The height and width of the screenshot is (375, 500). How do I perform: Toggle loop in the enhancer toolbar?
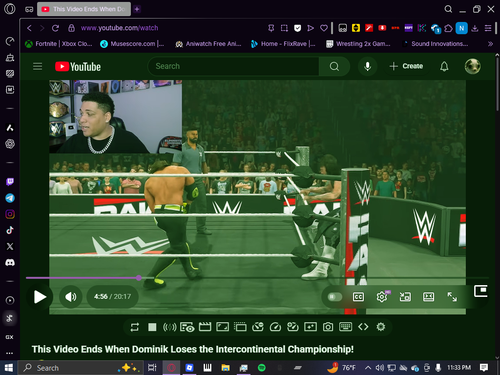pyautogui.click(x=135, y=327)
